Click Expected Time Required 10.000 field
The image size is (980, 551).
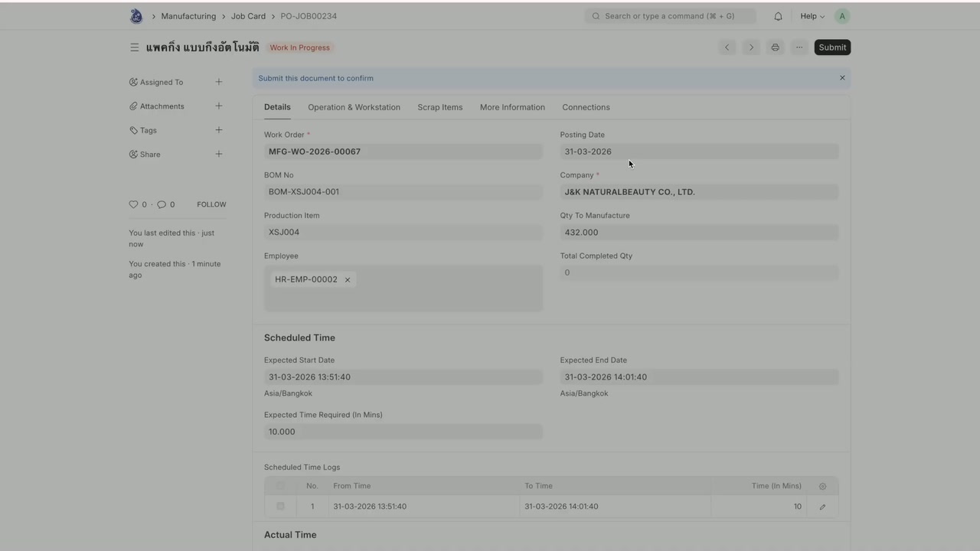click(x=403, y=432)
